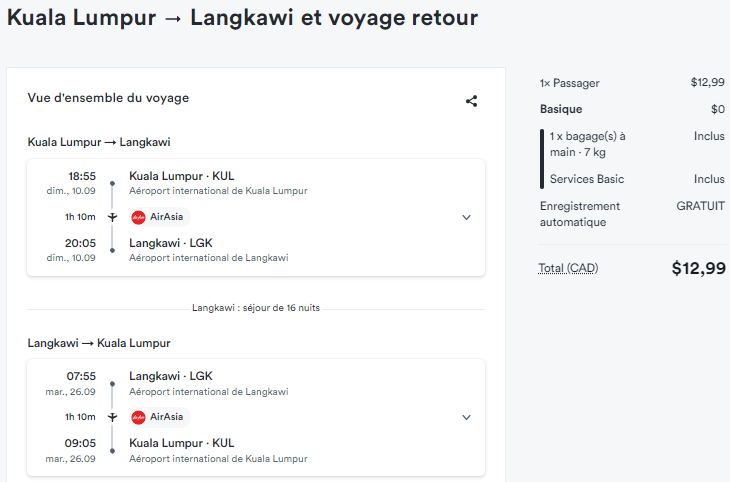This screenshot has height=482, width=730.
Task: Click the plane icon on the outbound segment
Action: tap(112, 217)
